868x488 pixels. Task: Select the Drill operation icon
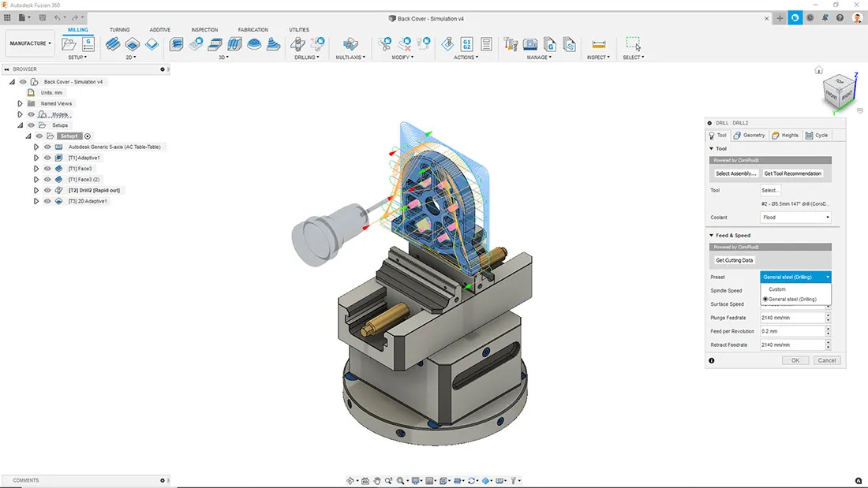click(297, 44)
